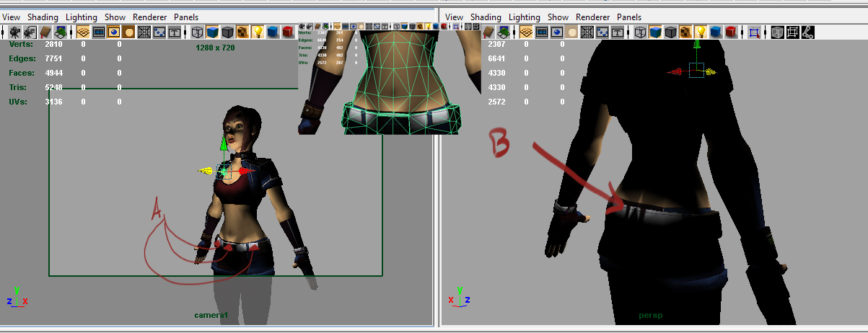Viewport: 868px width, 333px height.
Task: Open View menu in persp panel
Action: [455, 17]
